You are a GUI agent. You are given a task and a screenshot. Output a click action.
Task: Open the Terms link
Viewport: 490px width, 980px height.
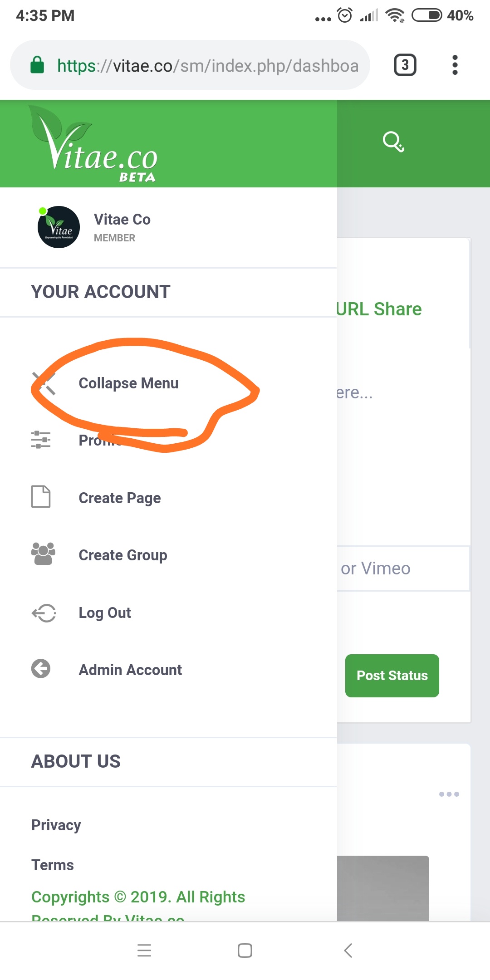click(53, 865)
